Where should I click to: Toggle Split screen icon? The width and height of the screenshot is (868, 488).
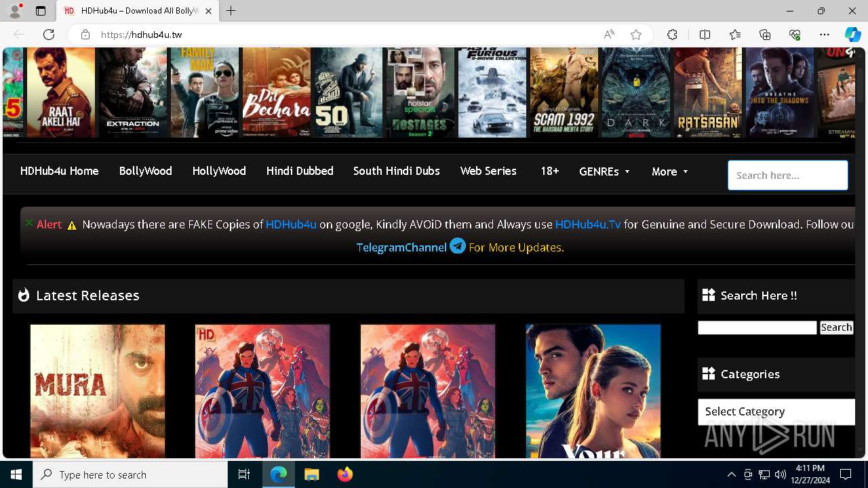point(705,35)
